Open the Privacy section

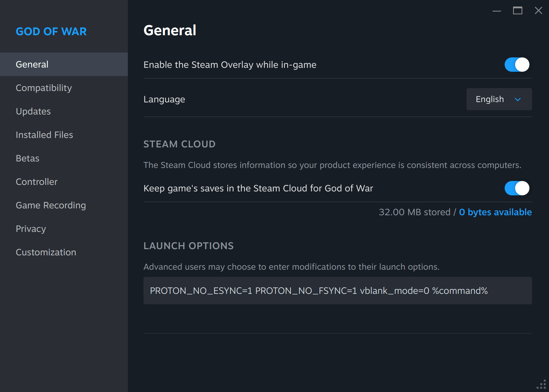[x=31, y=229]
